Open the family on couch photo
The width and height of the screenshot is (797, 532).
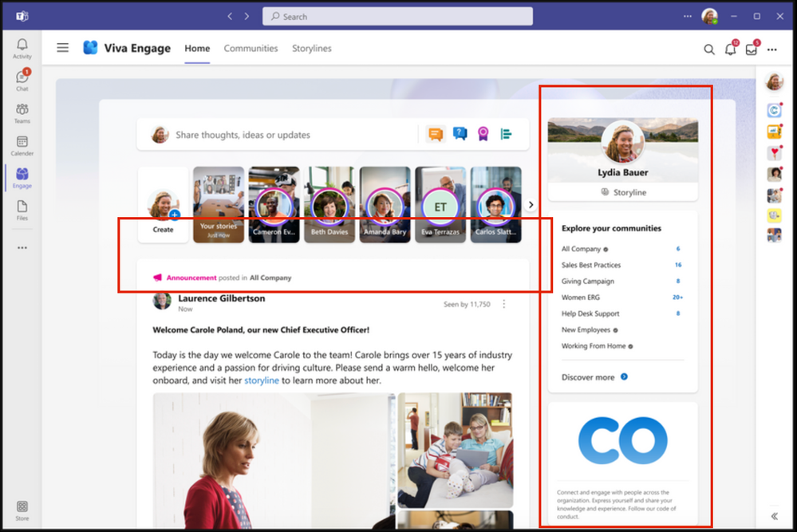click(455, 450)
